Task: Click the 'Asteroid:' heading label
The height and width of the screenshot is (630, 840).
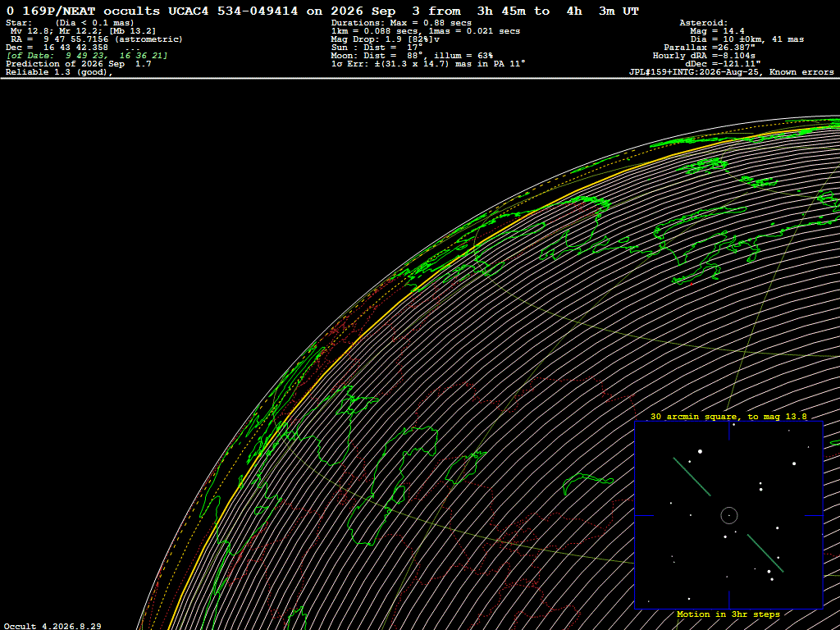Action: [x=703, y=23]
